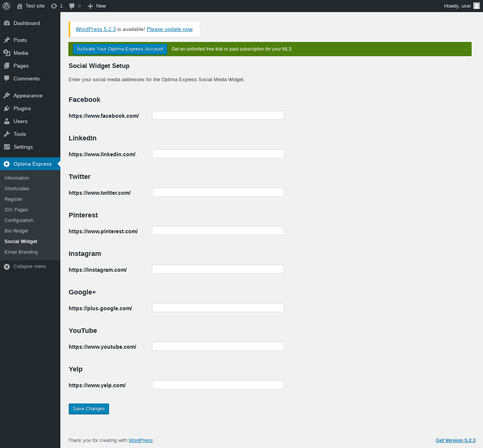Viewport: 483px width, 448px height.
Task: Open the Register submenu item
Action: [x=30, y=199]
